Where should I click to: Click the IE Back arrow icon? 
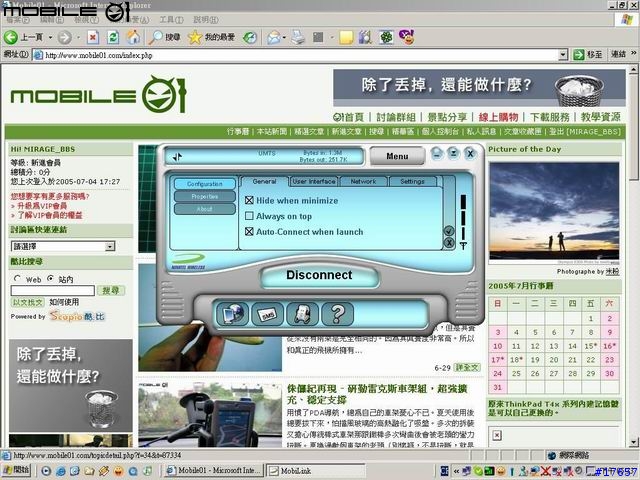11,38
